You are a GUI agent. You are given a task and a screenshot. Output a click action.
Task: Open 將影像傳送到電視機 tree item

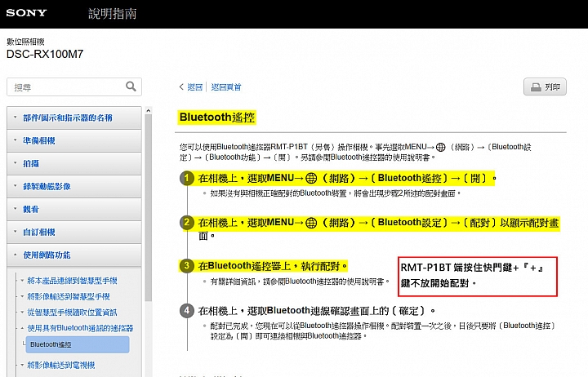coord(60,365)
